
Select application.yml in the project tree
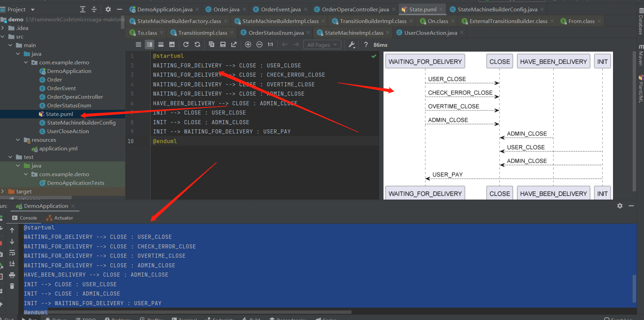(58, 148)
